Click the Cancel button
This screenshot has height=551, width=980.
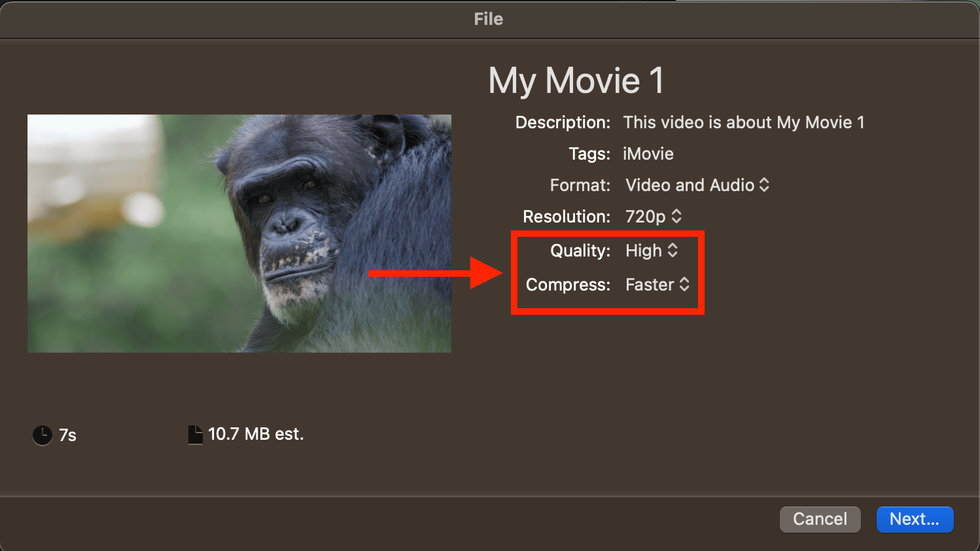coord(820,519)
